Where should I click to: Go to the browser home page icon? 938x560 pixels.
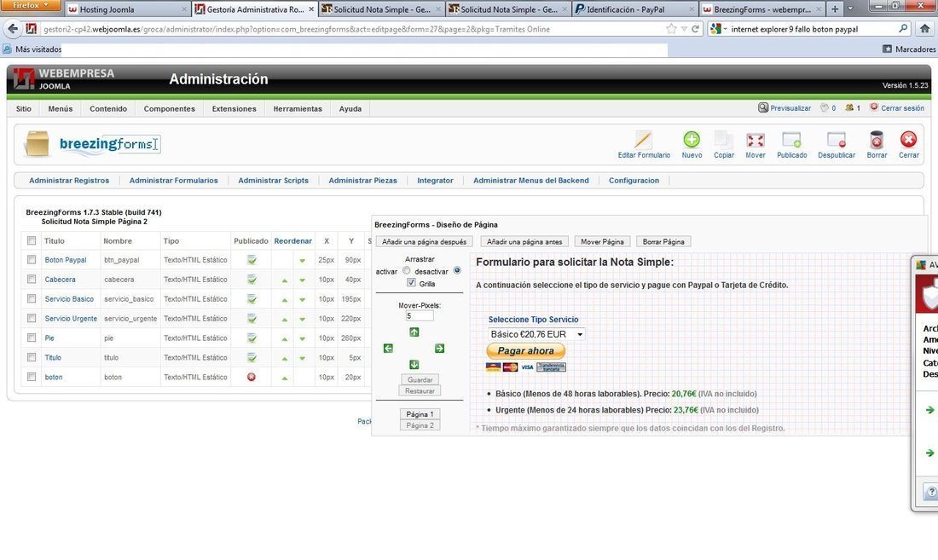(925, 29)
